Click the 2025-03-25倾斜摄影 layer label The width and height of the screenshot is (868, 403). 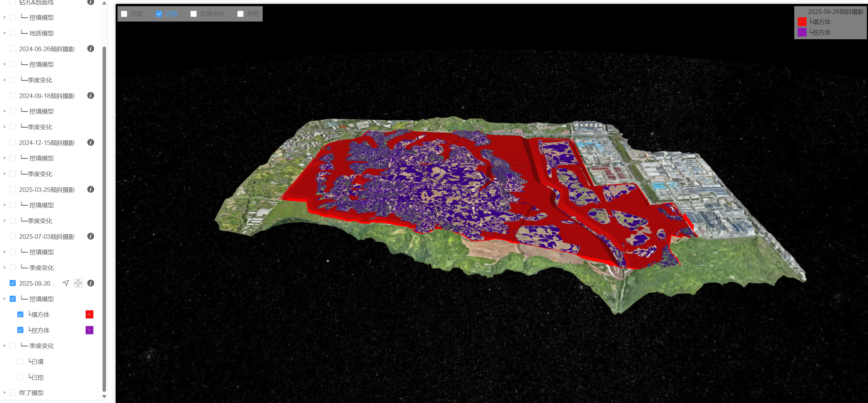pos(46,190)
